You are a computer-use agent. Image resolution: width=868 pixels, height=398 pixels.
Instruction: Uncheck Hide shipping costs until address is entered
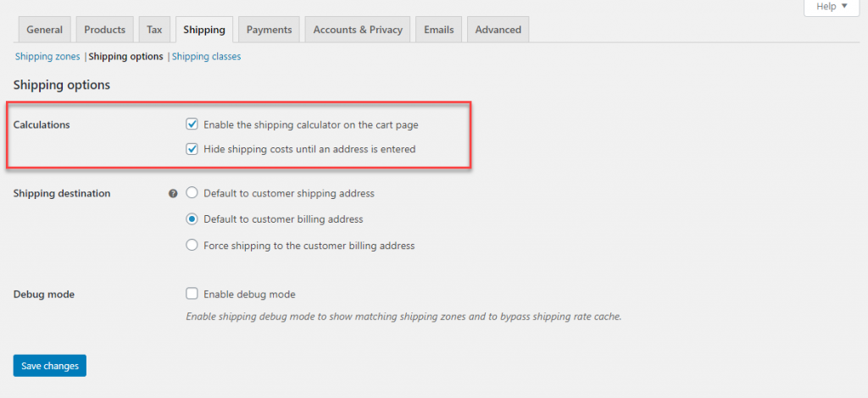click(x=192, y=149)
